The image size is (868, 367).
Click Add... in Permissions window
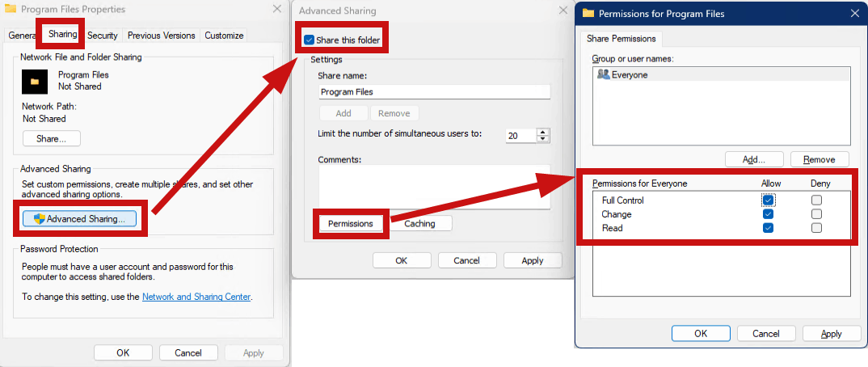point(754,159)
